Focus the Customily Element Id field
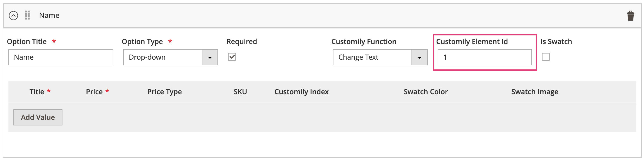Image resolution: width=644 pixels, height=160 pixels. pyautogui.click(x=485, y=57)
